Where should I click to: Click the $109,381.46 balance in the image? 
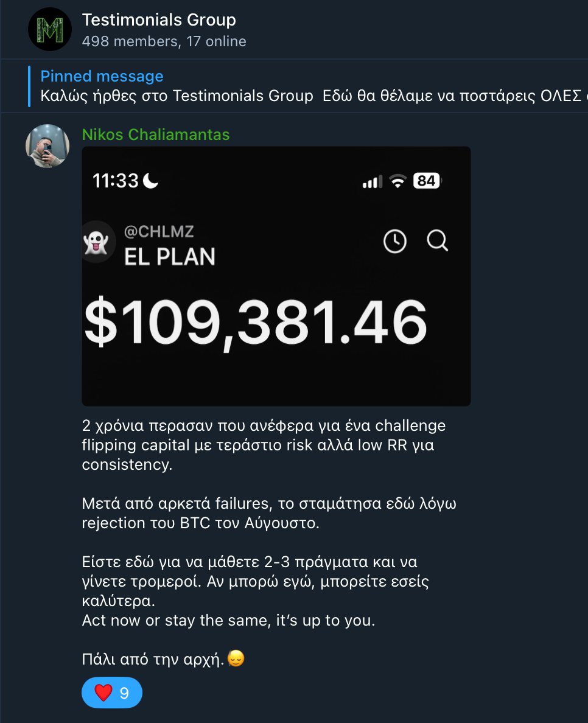[256, 323]
